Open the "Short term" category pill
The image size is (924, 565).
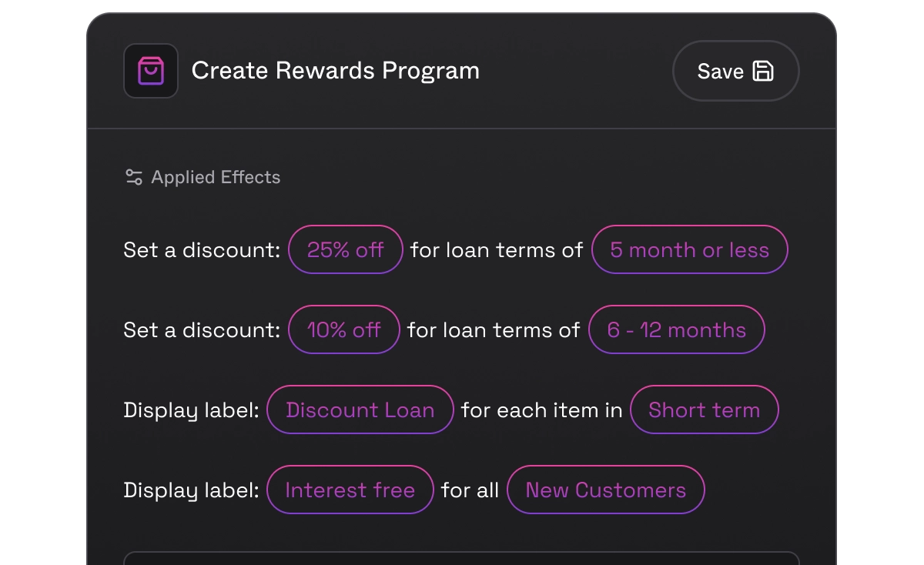point(704,410)
